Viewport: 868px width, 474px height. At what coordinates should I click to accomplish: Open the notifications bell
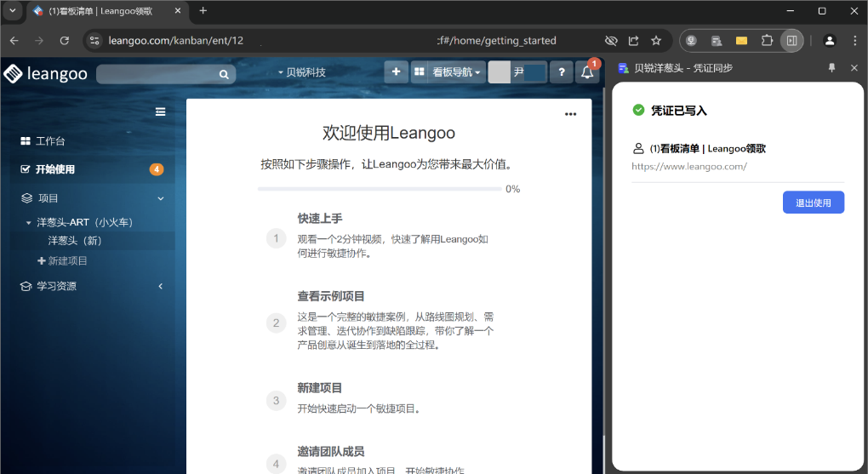pos(587,72)
